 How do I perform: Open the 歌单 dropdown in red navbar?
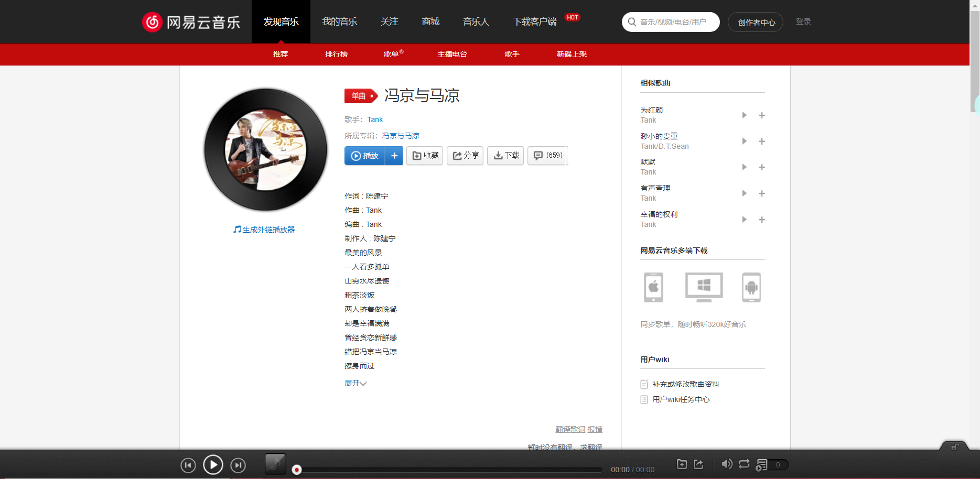[x=392, y=54]
